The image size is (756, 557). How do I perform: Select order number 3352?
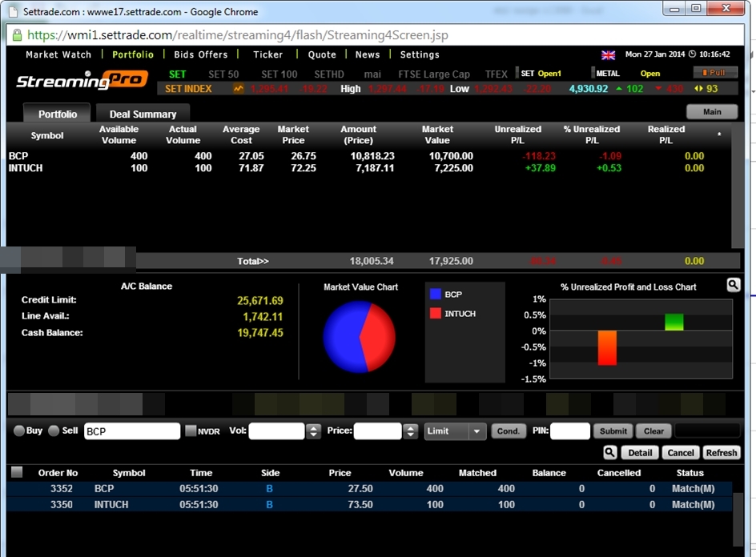click(x=369, y=489)
